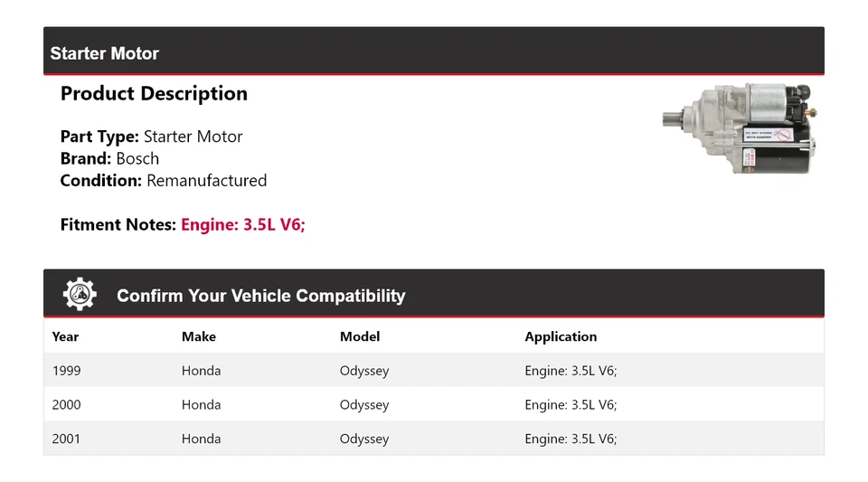Click the Brand: Bosch text
868x482 pixels.
tap(109, 158)
